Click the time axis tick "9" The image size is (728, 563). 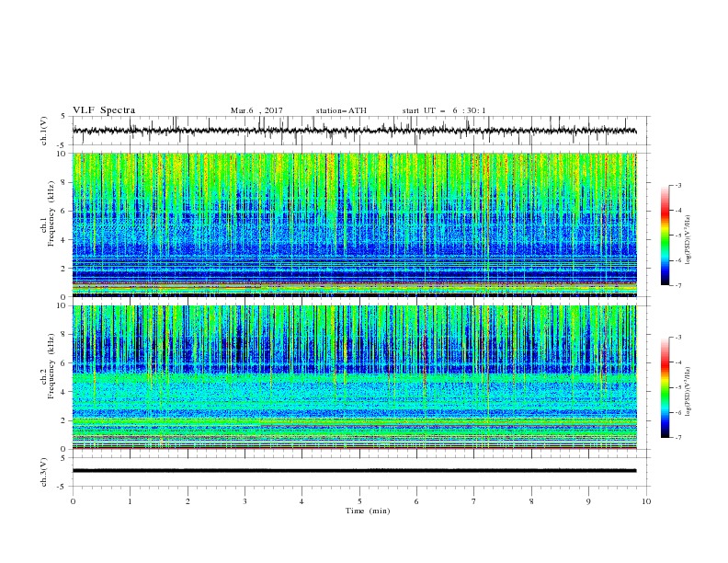click(x=588, y=501)
